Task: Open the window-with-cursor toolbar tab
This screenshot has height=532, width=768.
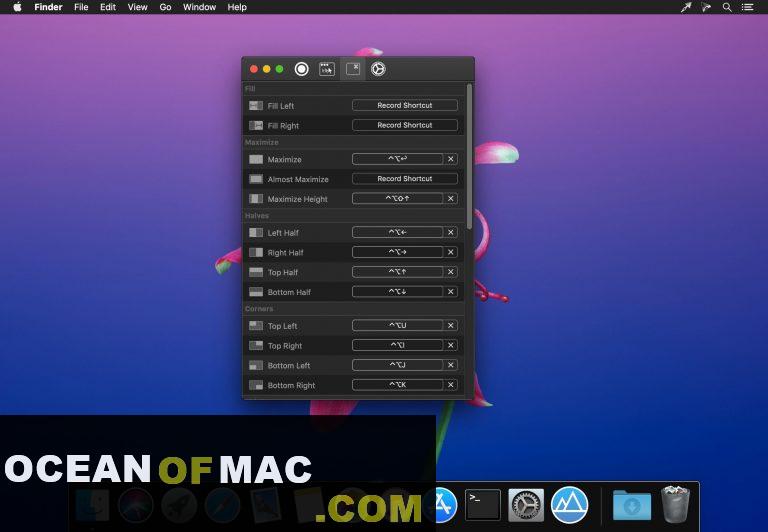Action: click(x=327, y=69)
